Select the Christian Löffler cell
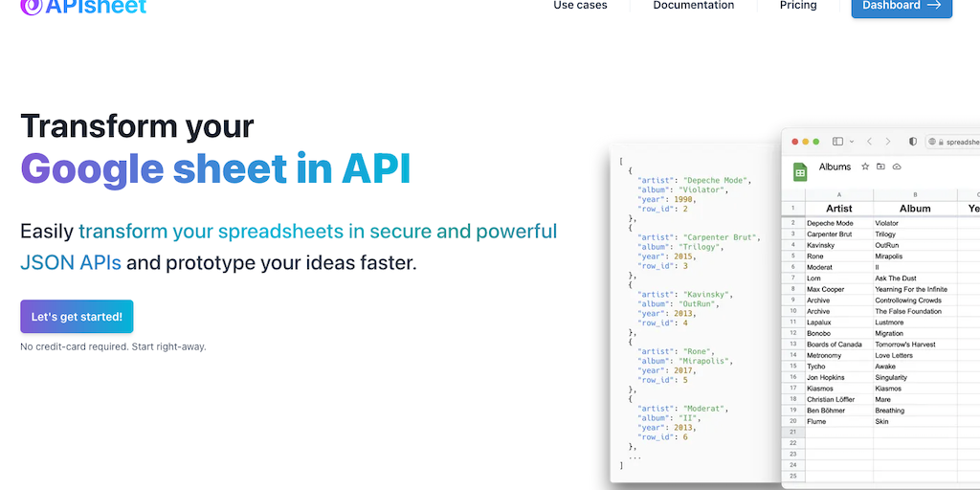 pos(839,399)
